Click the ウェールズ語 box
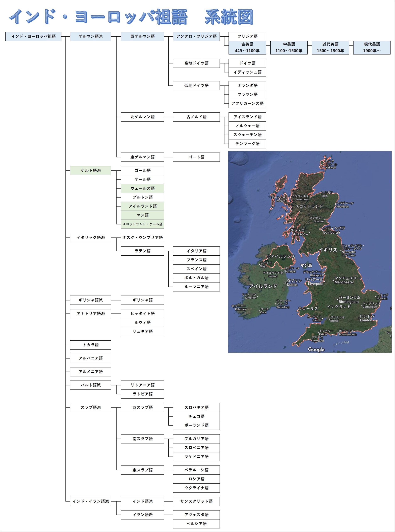This screenshot has height=532, width=395. tap(142, 188)
